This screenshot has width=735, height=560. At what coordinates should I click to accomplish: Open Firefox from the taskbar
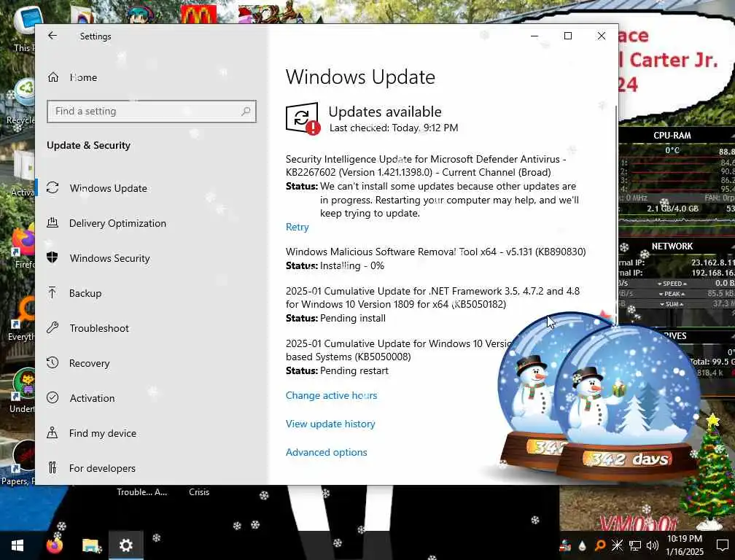click(55, 545)
